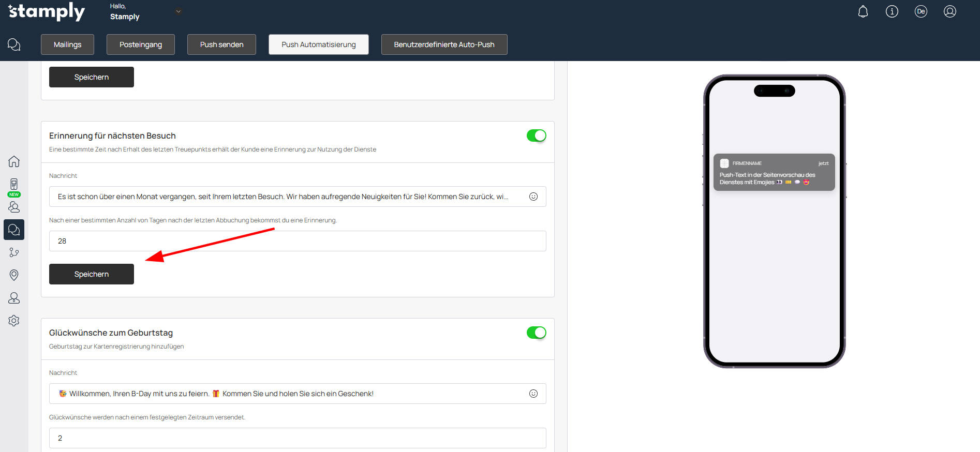Click the notification bell icon
Screen dimensions: 980x452
[863, 11]
